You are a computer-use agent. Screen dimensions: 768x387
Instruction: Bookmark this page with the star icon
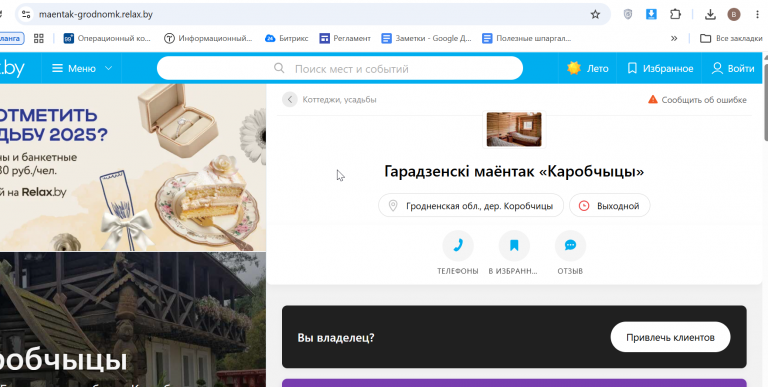click(595, 14)
